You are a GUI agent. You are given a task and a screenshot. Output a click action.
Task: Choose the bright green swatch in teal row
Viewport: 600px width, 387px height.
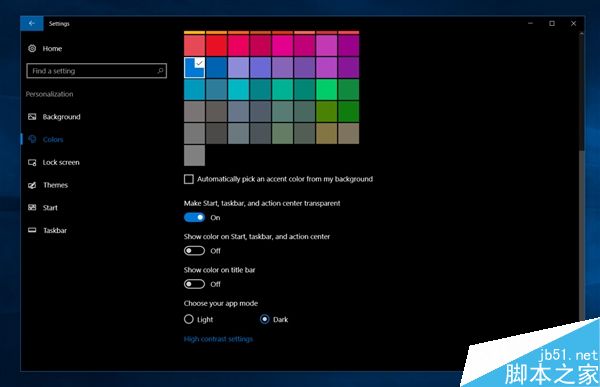tap(326, 90)
